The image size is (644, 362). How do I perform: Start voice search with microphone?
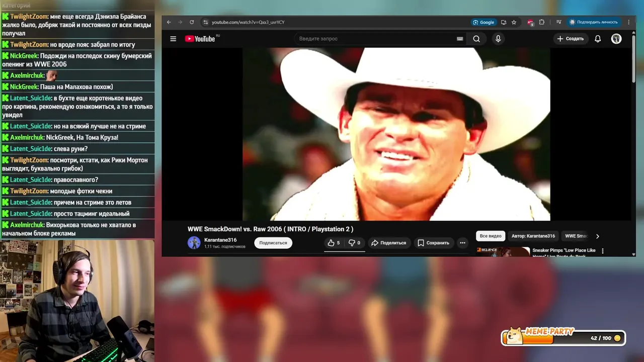coord(498,39)
